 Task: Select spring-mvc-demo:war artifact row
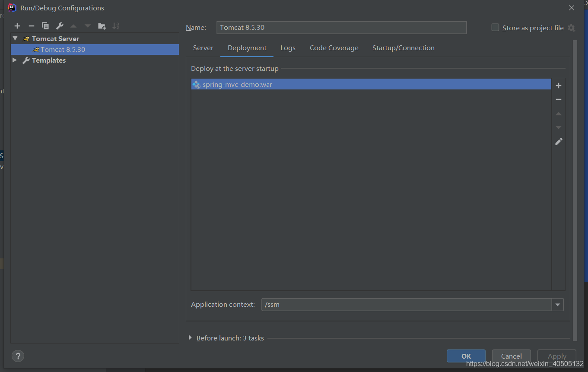point(372,84)
